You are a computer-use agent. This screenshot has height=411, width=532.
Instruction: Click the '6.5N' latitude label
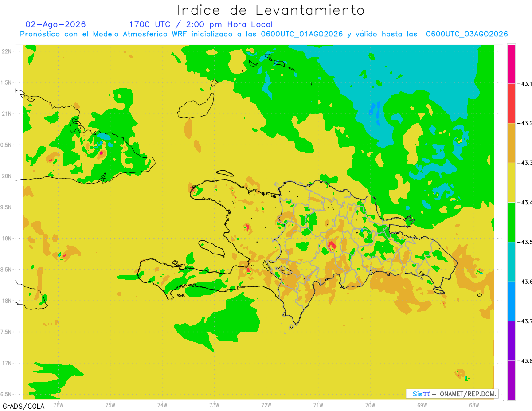pos(6,394)
